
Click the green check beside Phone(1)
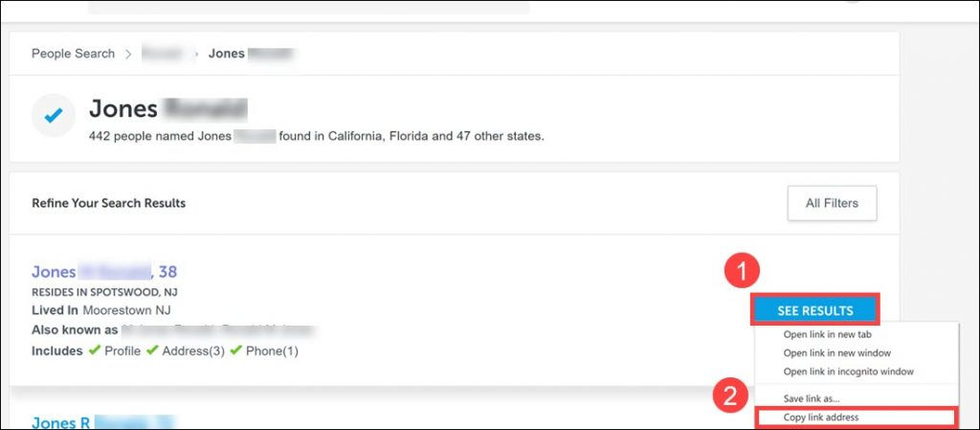pos(235,351)
